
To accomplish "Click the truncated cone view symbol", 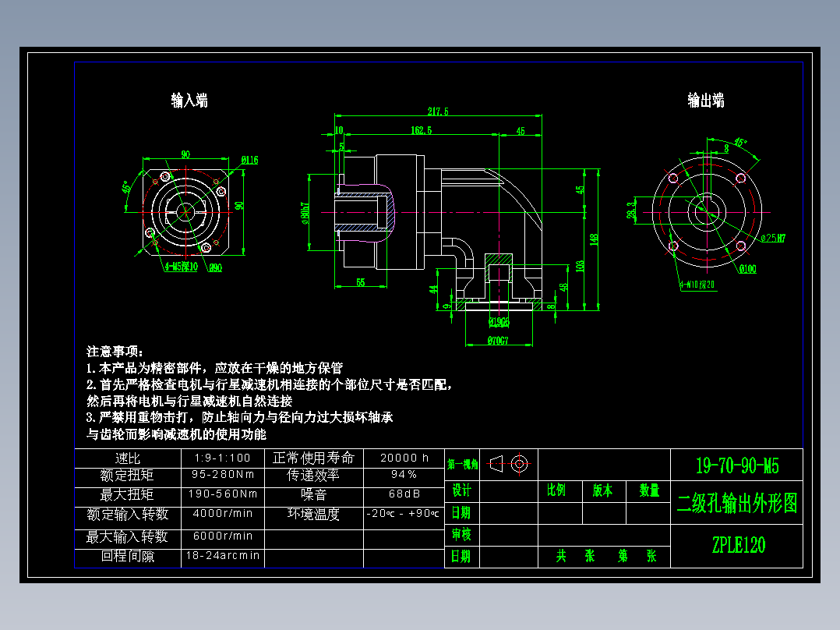I will (496, 464).
